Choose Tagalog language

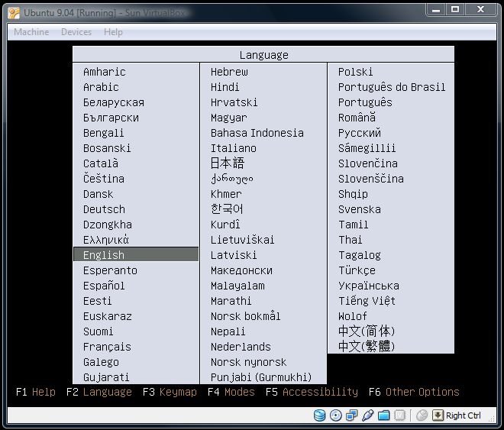tap(359, 255)
